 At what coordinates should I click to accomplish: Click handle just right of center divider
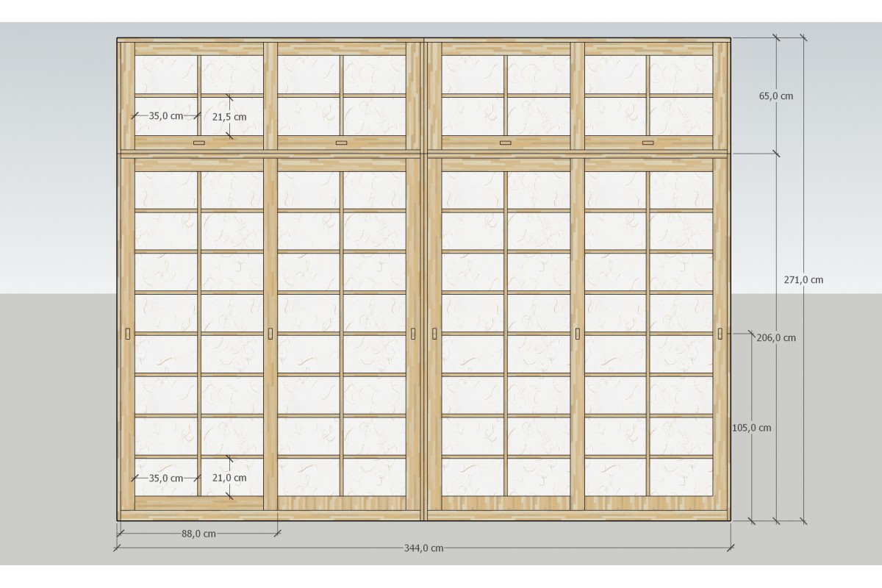[x=435, y=334]
